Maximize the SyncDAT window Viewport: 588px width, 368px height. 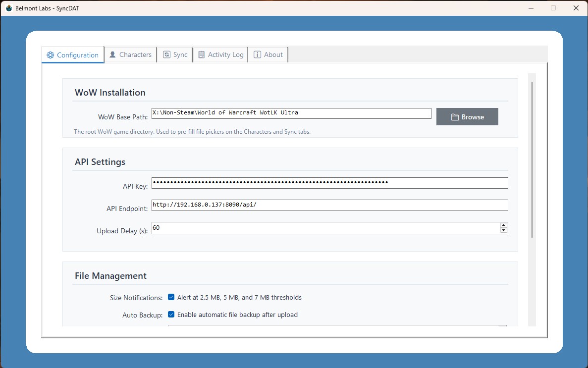tap(553, 8)
